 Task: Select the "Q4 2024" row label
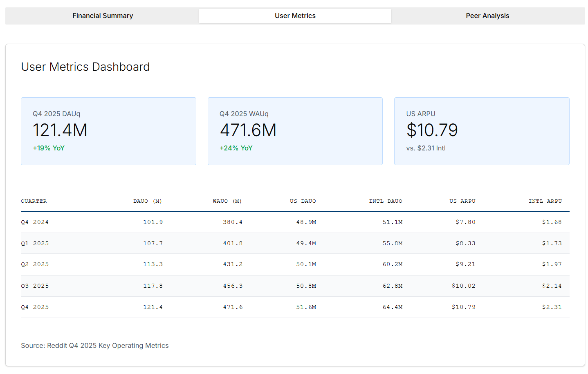(35, 222)
